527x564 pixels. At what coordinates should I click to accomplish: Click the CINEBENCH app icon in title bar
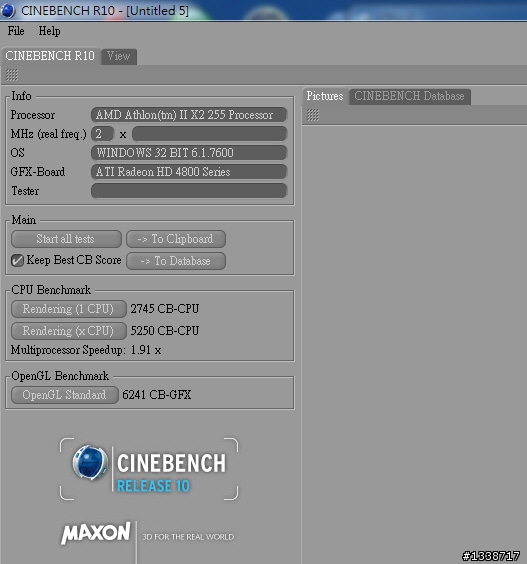(x=8, y=10)
